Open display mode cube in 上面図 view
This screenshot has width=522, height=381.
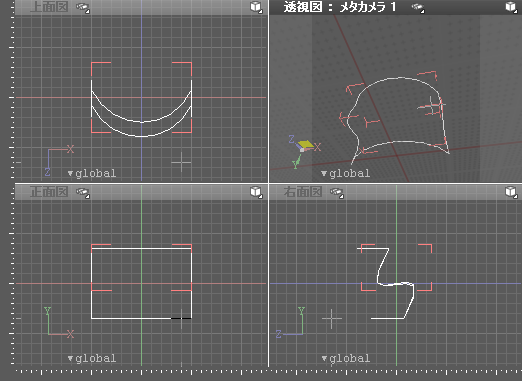pos(256,7)
